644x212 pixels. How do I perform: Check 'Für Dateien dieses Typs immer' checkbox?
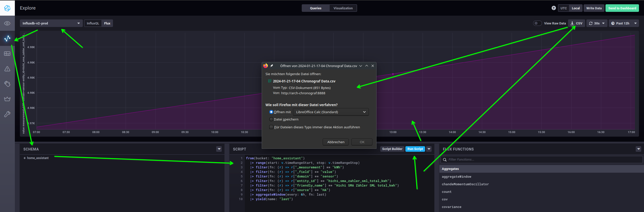tap(271, 127)
